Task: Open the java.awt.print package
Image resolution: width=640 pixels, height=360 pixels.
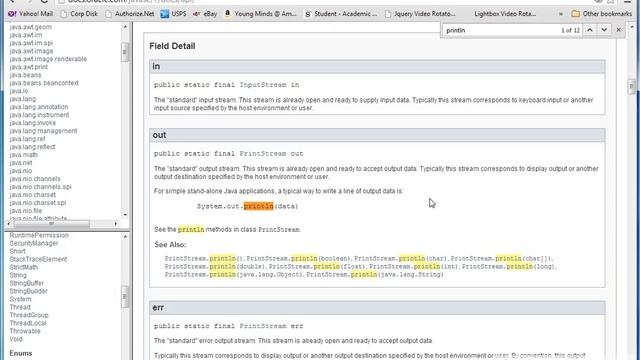Action: click(29, 67)
